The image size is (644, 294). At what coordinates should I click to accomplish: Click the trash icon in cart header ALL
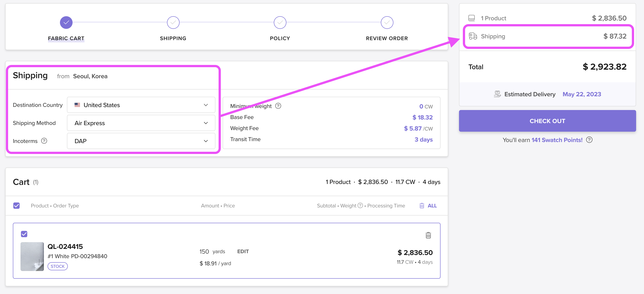tap(422, 206)
